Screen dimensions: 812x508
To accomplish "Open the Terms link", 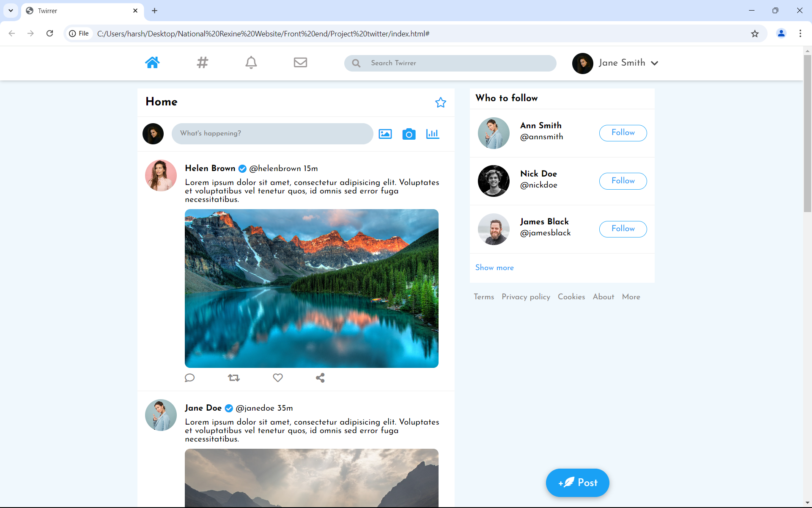I will tap(484, 297).
